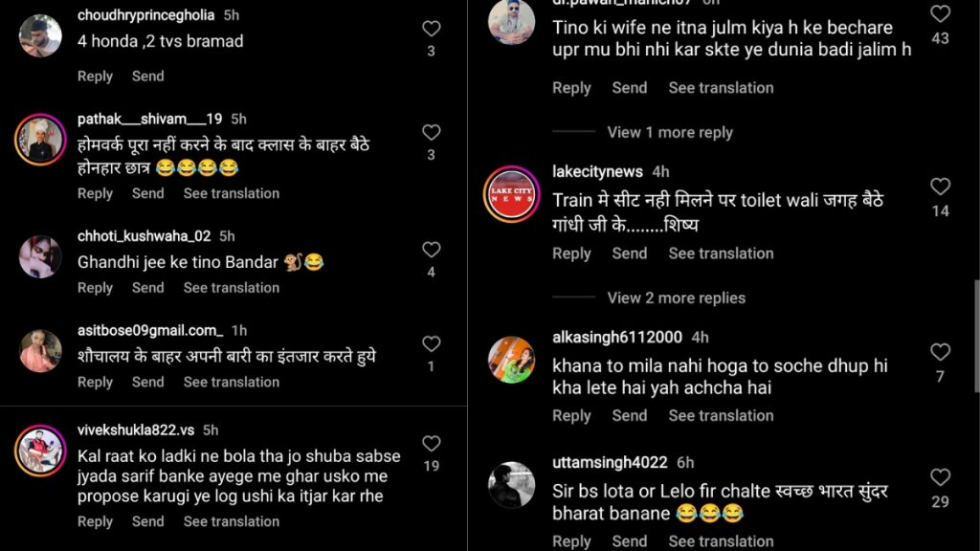Like alkasingh6112000's comment
980x551 pixels.
pyautogui.click(x=940, y=352)
